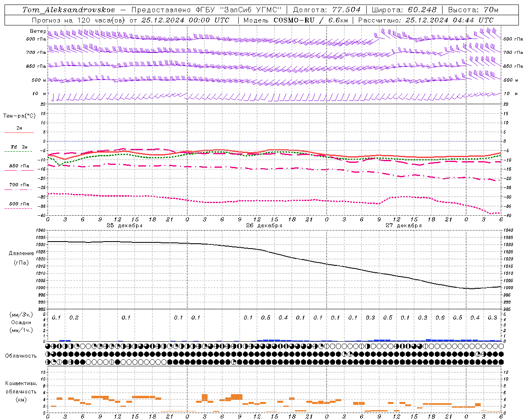Click the 0.2 precipitation value
The image size is (525, 420).
(x=74, y=318)
